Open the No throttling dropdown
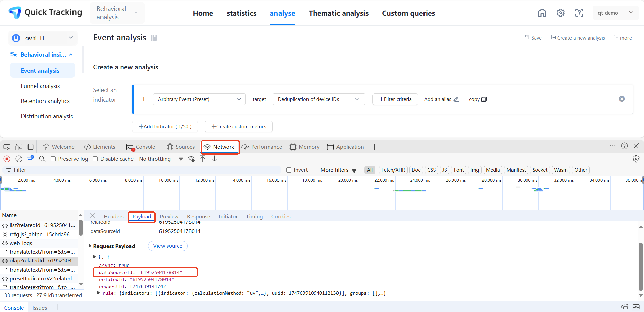 (x=161, y=159)
